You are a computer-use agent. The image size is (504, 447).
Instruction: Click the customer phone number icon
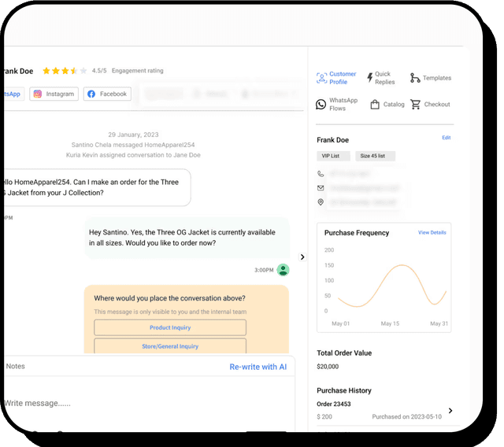[321, 174]
